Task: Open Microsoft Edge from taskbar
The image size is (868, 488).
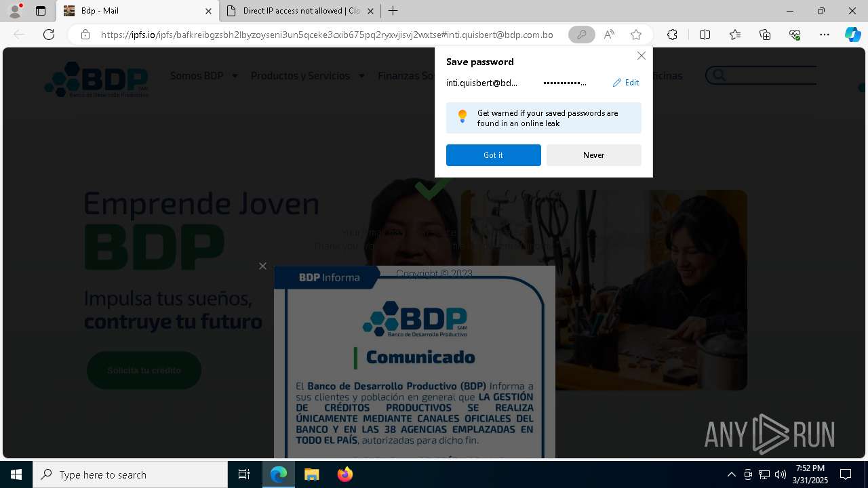Action: [x=279, y=474]
